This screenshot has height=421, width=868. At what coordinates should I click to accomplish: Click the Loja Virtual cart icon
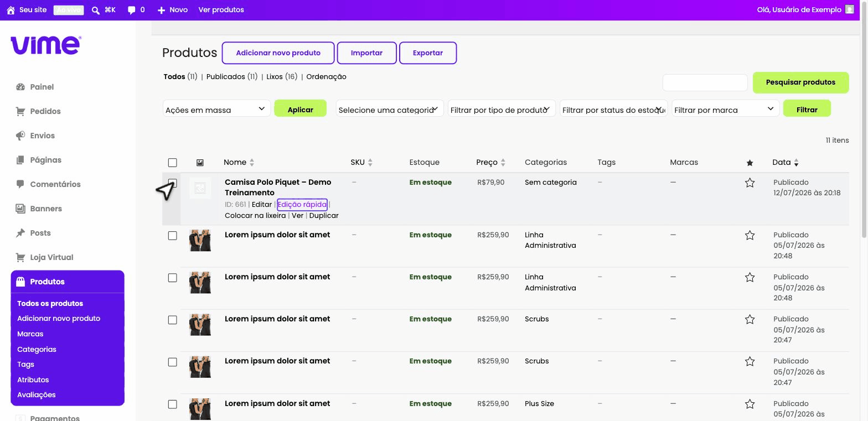tap(20, 257)
